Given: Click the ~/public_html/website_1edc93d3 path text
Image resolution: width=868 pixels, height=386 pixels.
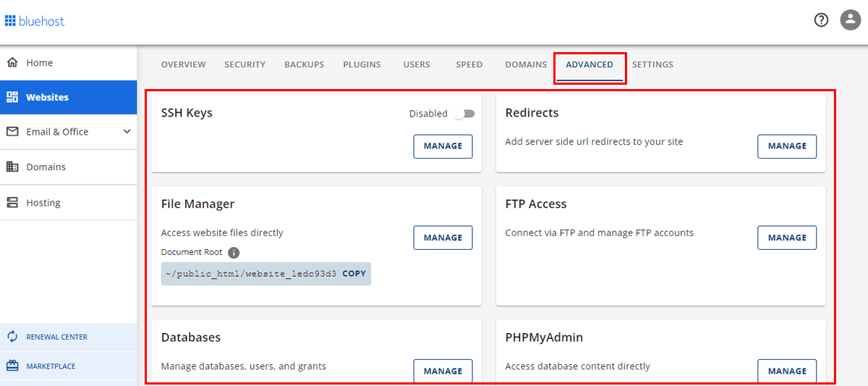Looking at the screenshot, I should point(251,274).
